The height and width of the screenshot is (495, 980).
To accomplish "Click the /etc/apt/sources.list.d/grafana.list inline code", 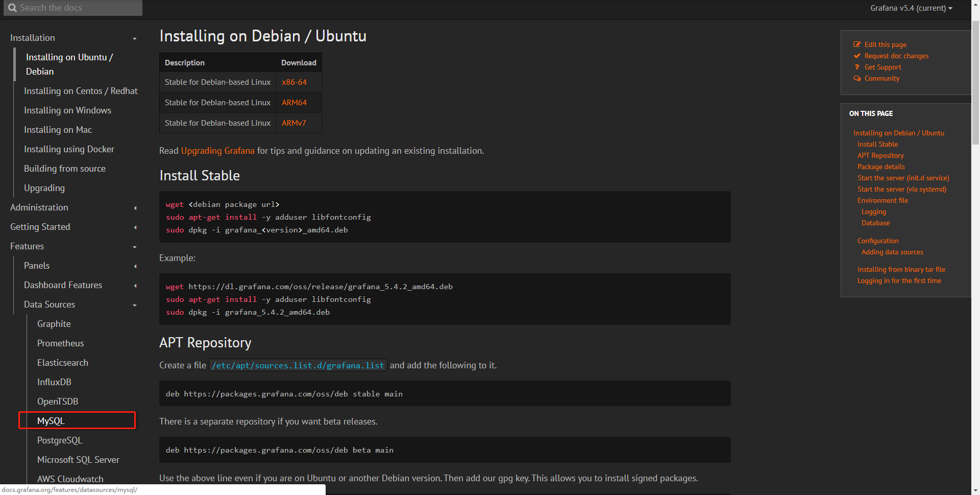I will point(298,365).
